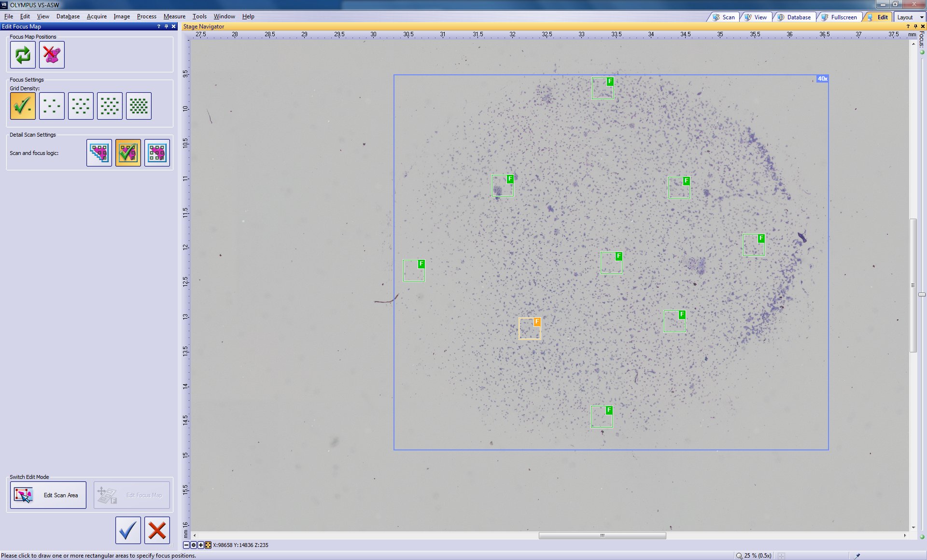Select the densest grid density option
Image resolution: width=927 pixels, height=560 pixels.
click(x=139, y=106)
